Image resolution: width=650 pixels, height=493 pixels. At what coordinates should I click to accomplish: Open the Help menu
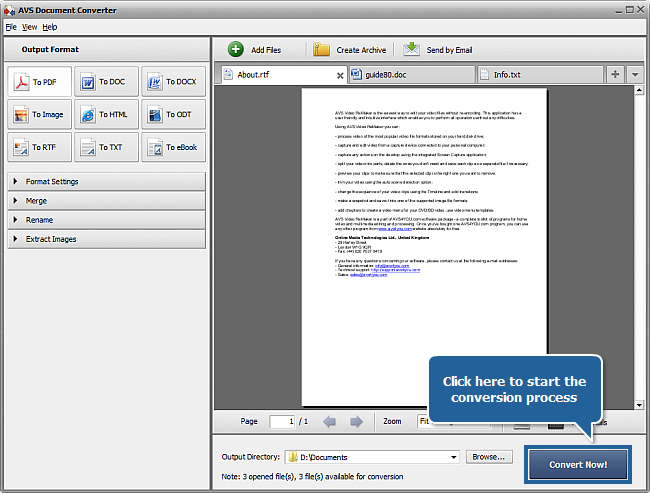pyautogui.click(x=50, y=27)
